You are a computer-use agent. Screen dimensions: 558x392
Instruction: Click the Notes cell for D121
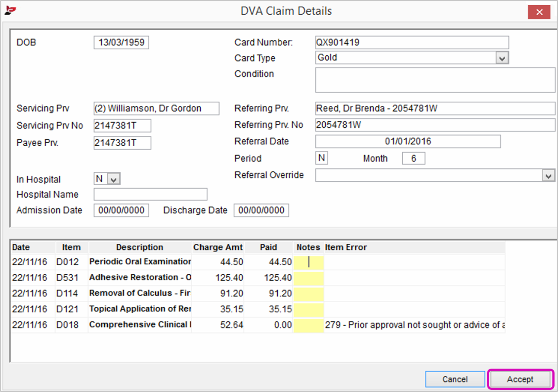pyautogui.click(x=308, y=309)
